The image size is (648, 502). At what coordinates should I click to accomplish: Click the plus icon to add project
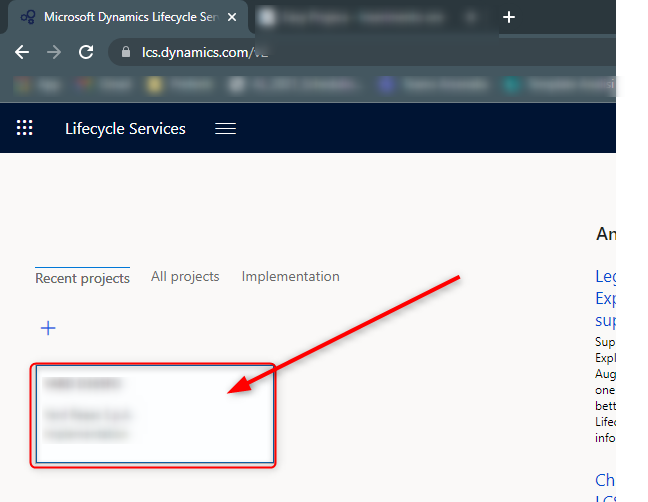coord(47,328)
